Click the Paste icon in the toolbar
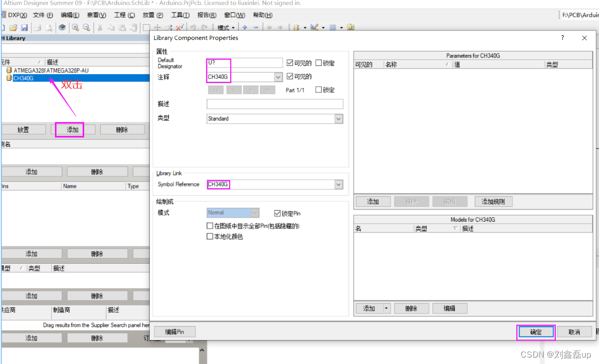 pyautogui.click(x=122, y=28)
